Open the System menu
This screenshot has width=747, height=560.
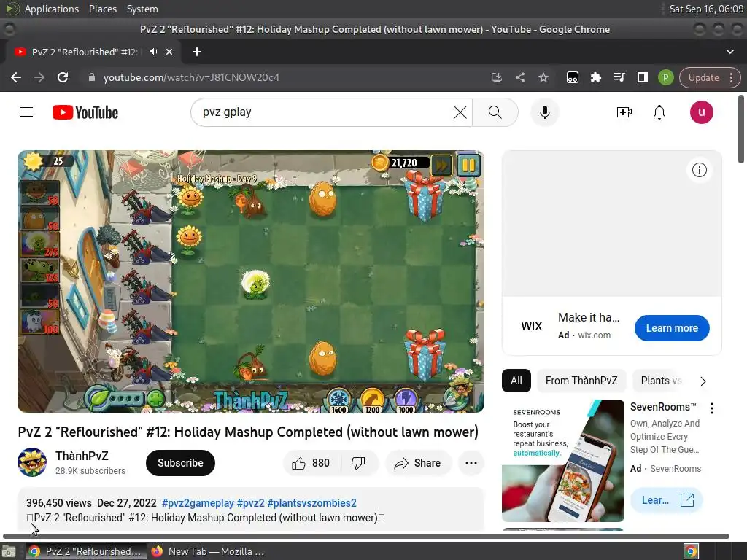pos(142,9)
